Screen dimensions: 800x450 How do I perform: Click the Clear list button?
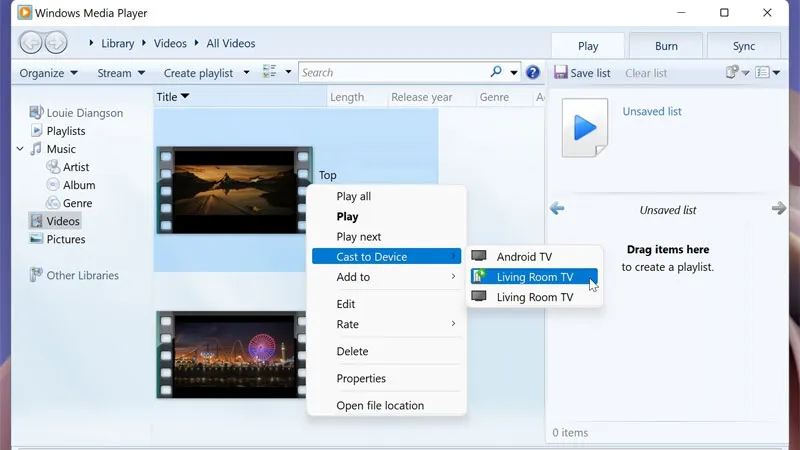coord(646,73)
